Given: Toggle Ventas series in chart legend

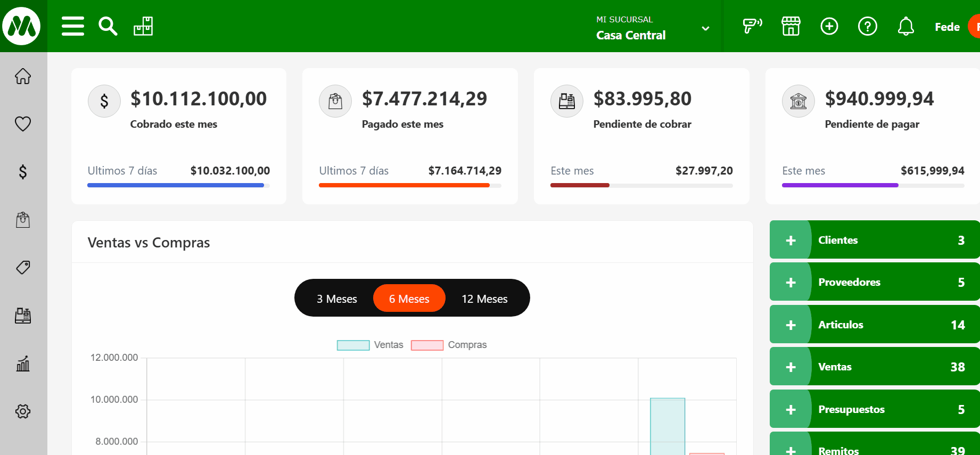Looking at the screenshot, I should coord(370,345).
